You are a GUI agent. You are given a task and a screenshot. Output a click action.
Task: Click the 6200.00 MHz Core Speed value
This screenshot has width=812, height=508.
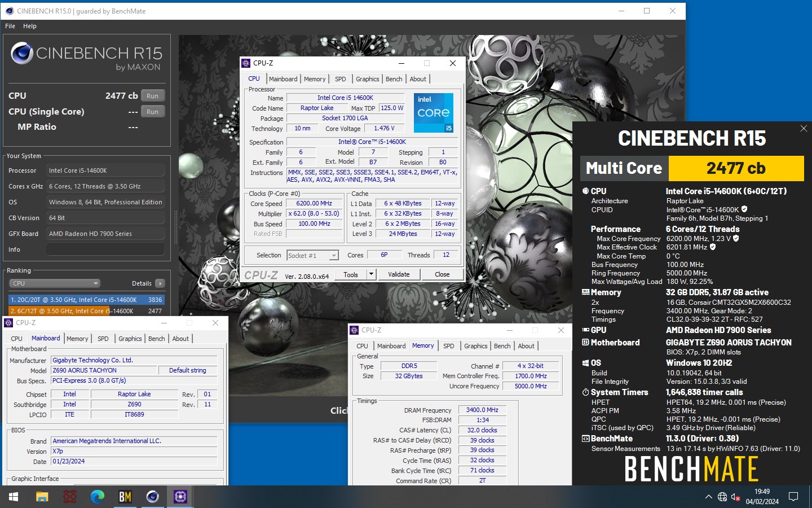pos(314,204)
